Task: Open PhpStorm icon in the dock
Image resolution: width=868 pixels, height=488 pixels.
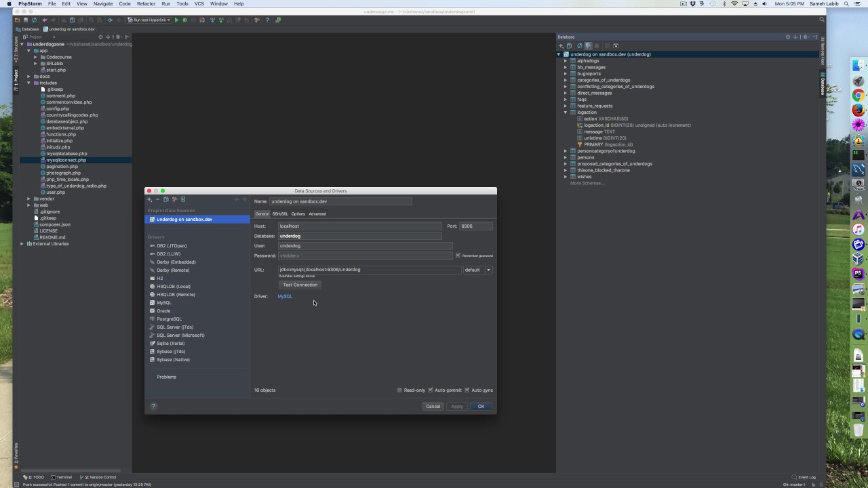Action: pyautogui.click(x=859, y=274)
